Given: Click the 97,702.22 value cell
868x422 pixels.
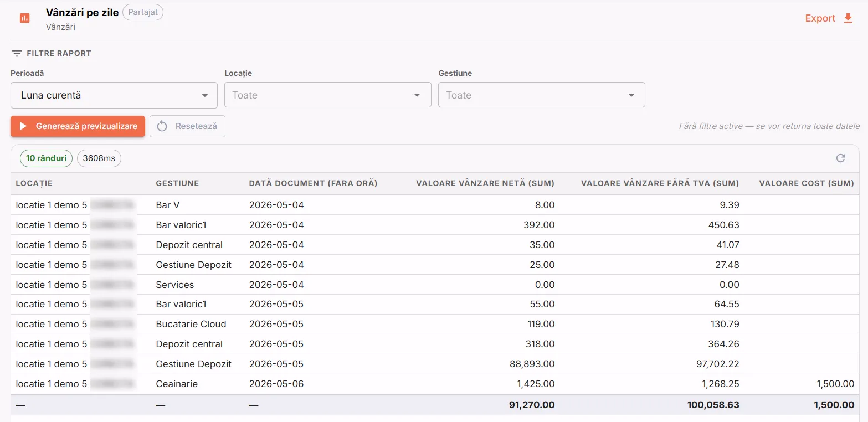Looking at the screenshot, I should click(717, 364).
